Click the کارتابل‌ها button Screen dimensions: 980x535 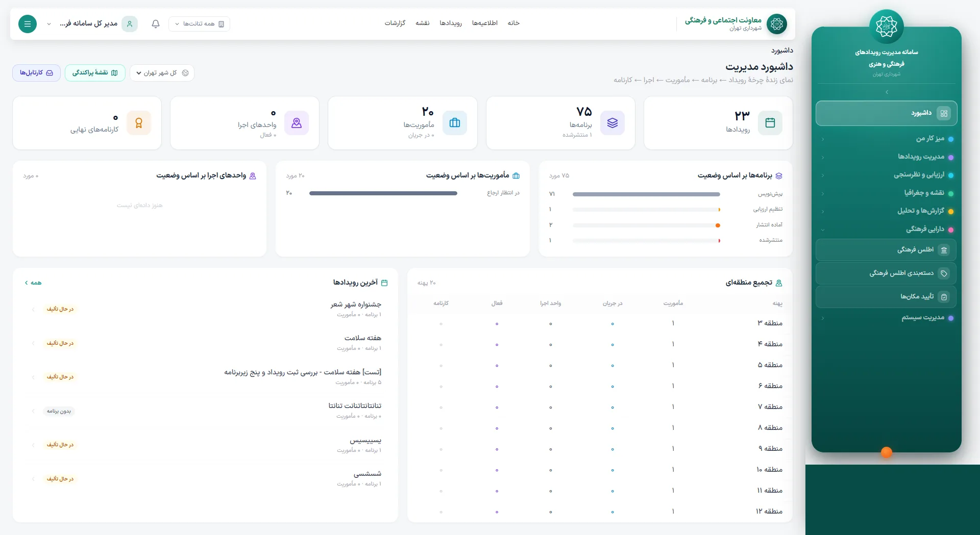coord(36,73)
